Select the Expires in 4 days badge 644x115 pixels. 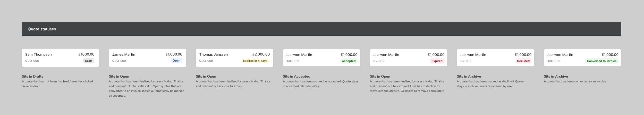255,61
